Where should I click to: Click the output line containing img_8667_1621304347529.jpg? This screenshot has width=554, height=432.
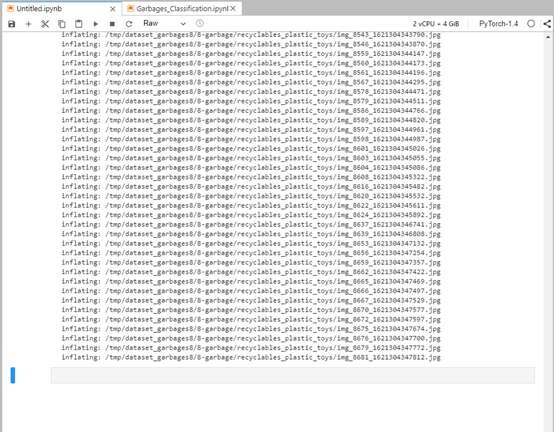[251, 301]
